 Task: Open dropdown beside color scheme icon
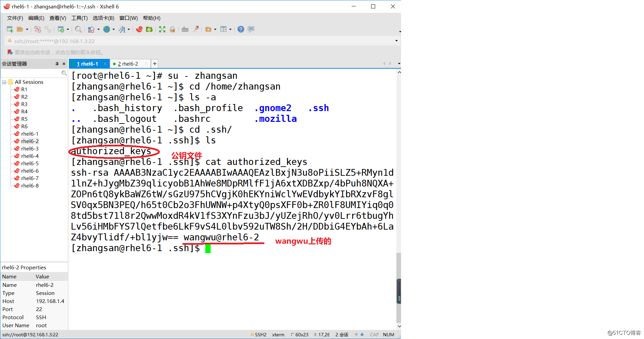98,29
